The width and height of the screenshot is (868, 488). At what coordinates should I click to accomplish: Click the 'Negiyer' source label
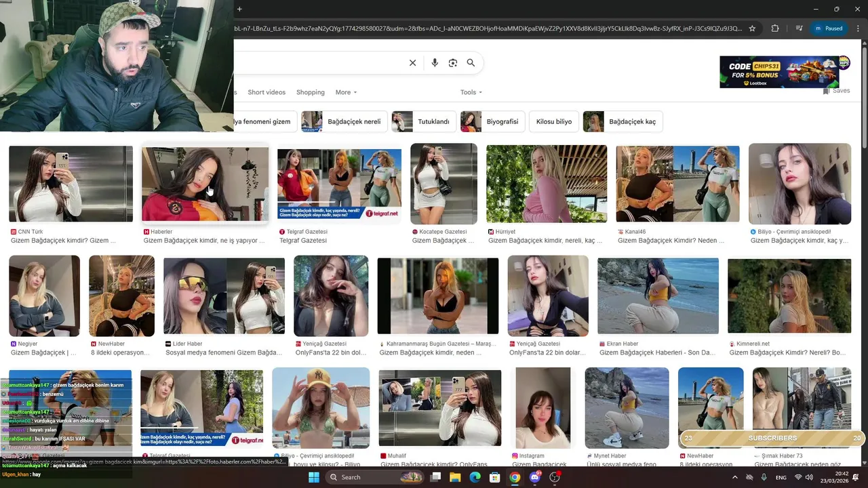(x=28, y=344)
